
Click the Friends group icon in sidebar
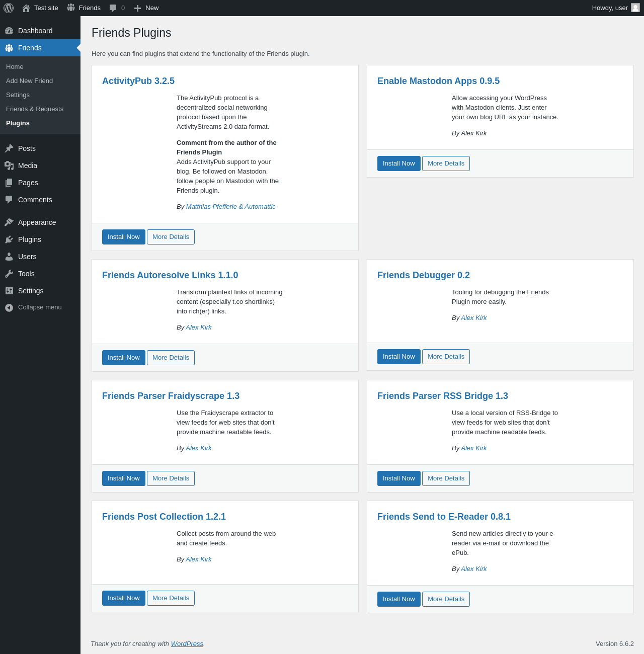[9, 48]
